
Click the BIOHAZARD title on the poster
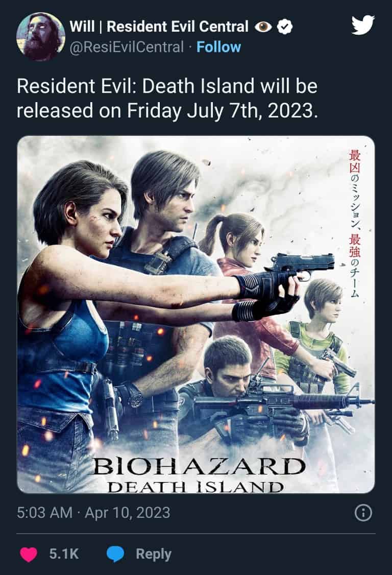[199, 466]
